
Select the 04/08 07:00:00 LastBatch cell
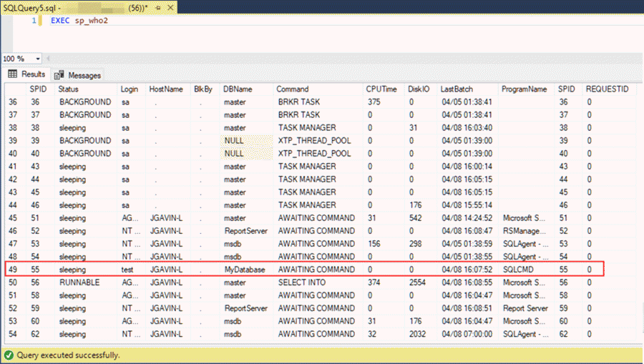click(468, 334)
